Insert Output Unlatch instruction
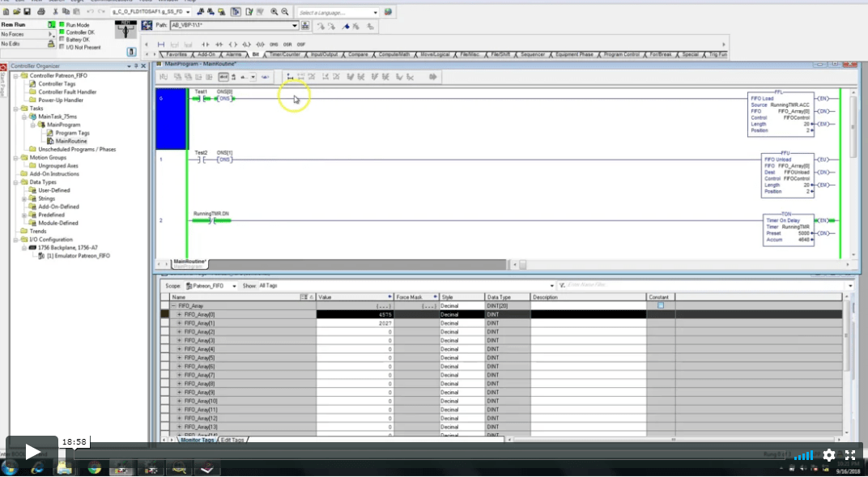868x477 pixels. [260, 45]
